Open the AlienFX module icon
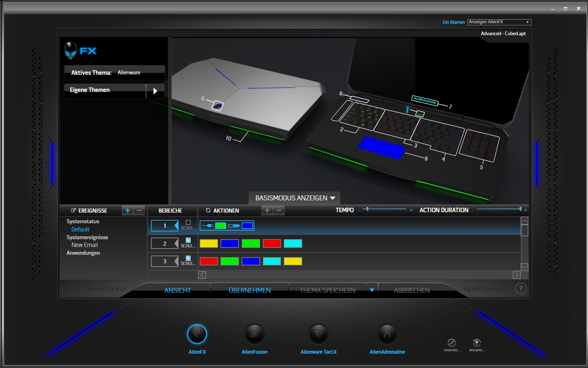This screenshot has height=368, width=588. 197,334
